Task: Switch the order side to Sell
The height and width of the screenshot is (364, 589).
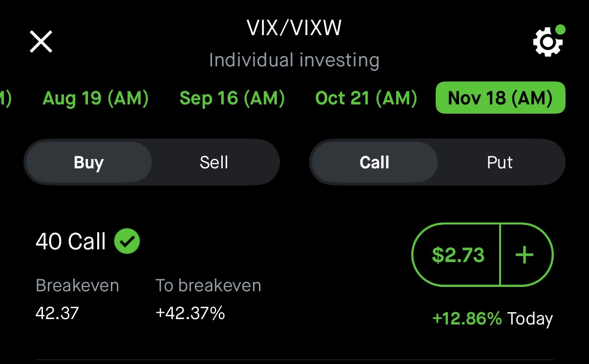Action: (214, 162)
